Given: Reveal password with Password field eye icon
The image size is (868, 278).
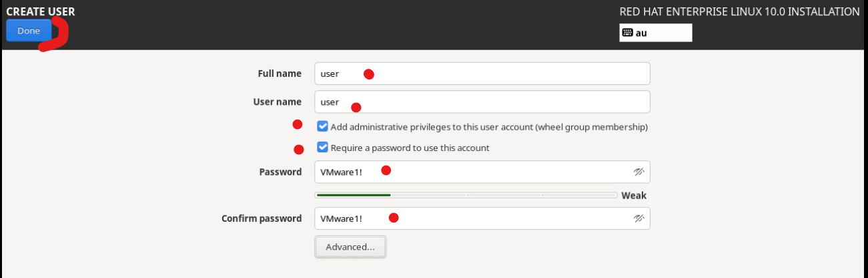Looking at the screenshot, I should point(638,172).
